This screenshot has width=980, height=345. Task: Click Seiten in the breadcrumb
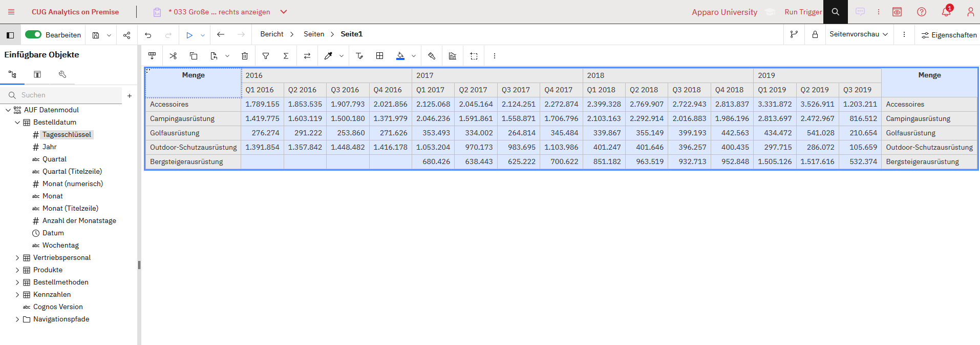tap(313, 34)
